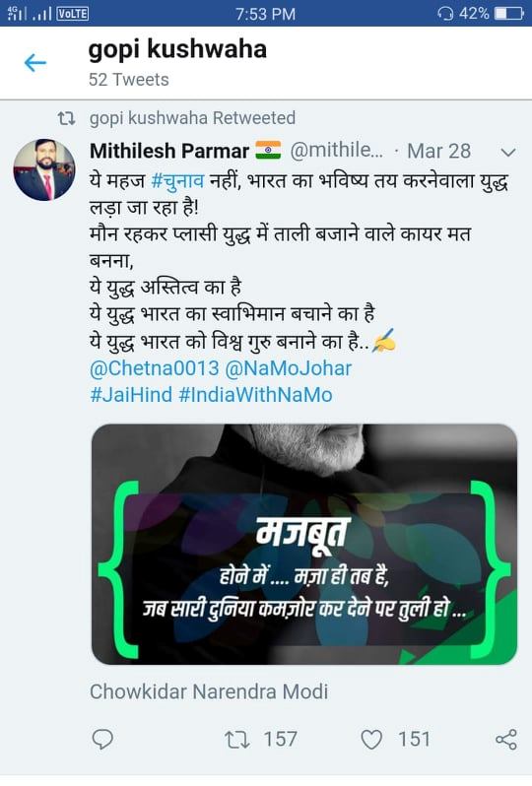Follow the #IndiaWithNaMo hashtag link
The image size is (532, 786).
click(x=255, y=395)
